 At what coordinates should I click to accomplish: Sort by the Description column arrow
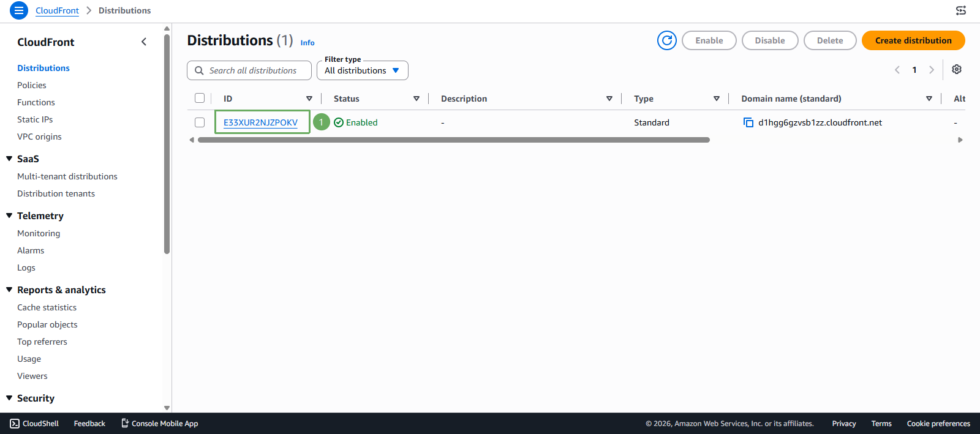click(x=609, y=99)
